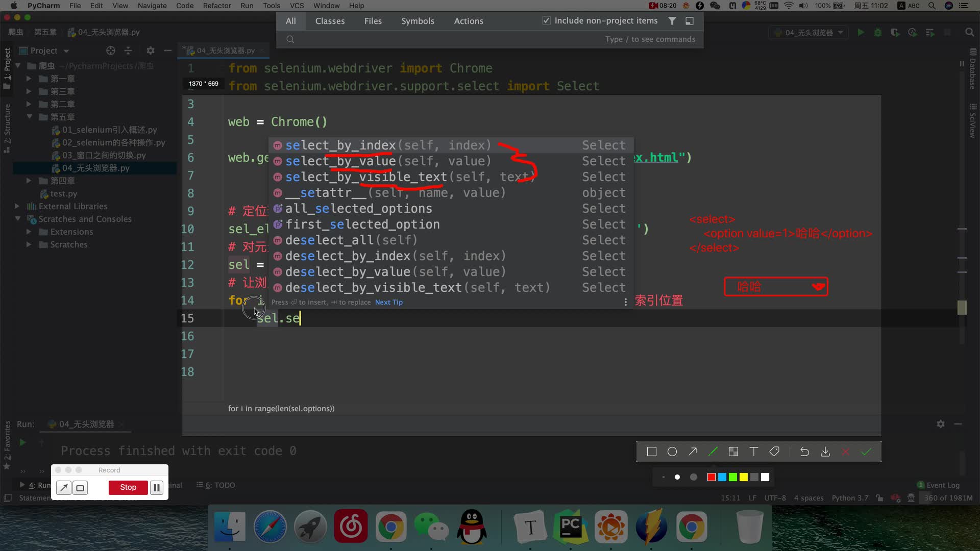The width and height of the screenshot is (980, 551).
Task: Open the Navigate menu
Action: 152,6
